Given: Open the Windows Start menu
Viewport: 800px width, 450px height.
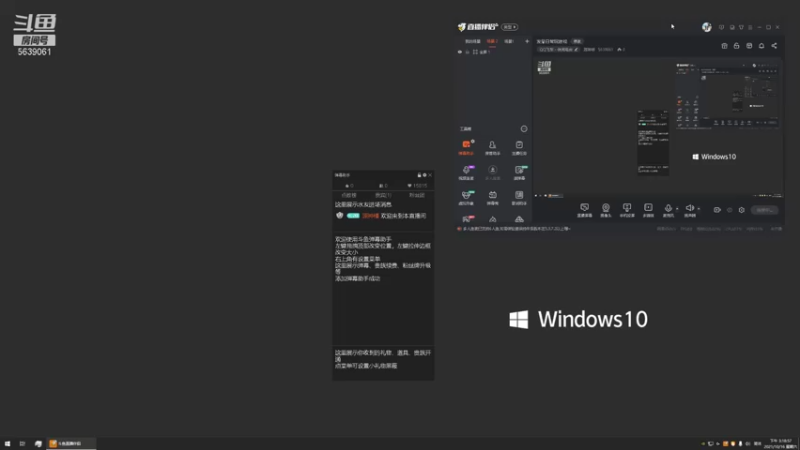Looking at the screenshot, I should [7, 444].
